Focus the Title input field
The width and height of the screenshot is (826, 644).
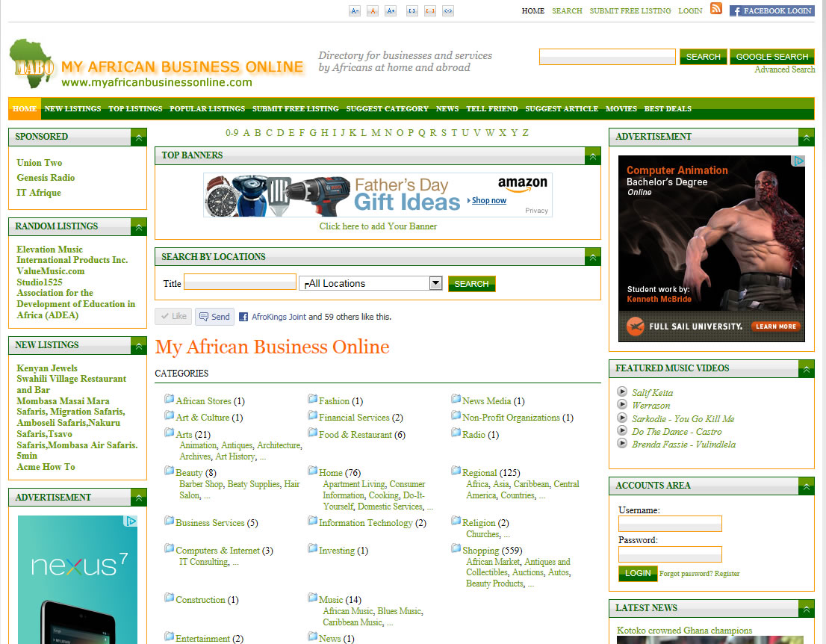coord(240,282)
